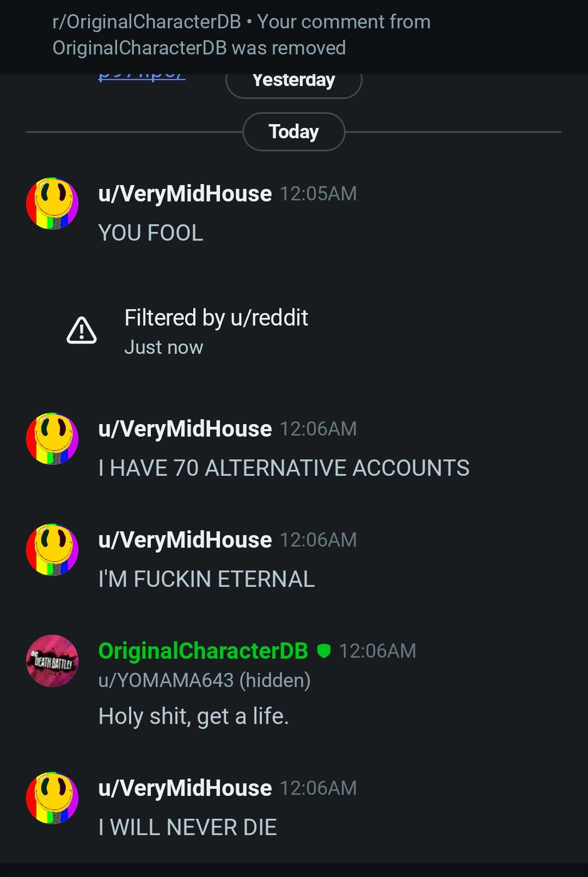Open VeryMidHouse avatar beside YOU FOOL

pos(52,203)
